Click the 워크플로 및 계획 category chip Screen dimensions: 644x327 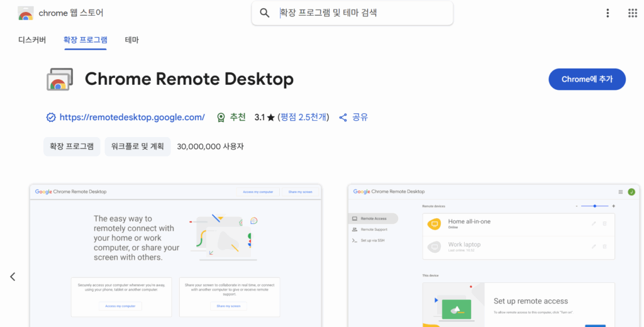tap(138, 147)
